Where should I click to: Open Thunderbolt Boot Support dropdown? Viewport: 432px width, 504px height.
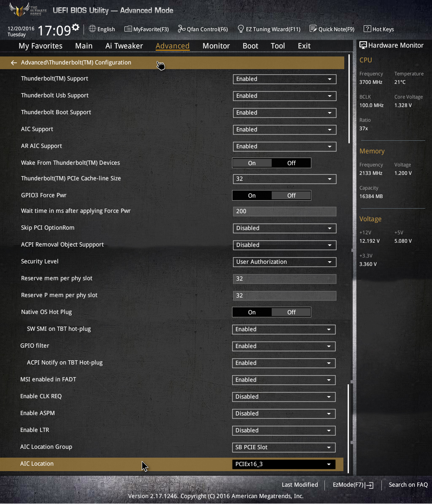[x=284, y=113]
